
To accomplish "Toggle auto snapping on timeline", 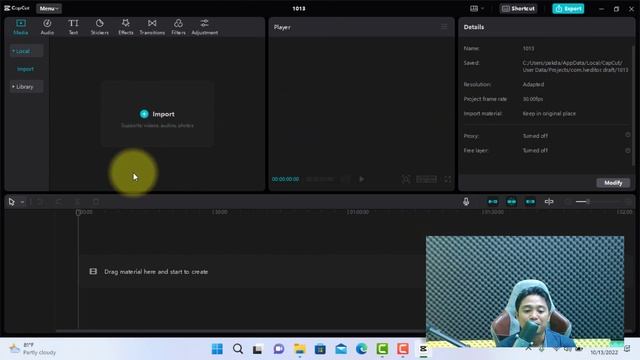I will tap(511, 202).
